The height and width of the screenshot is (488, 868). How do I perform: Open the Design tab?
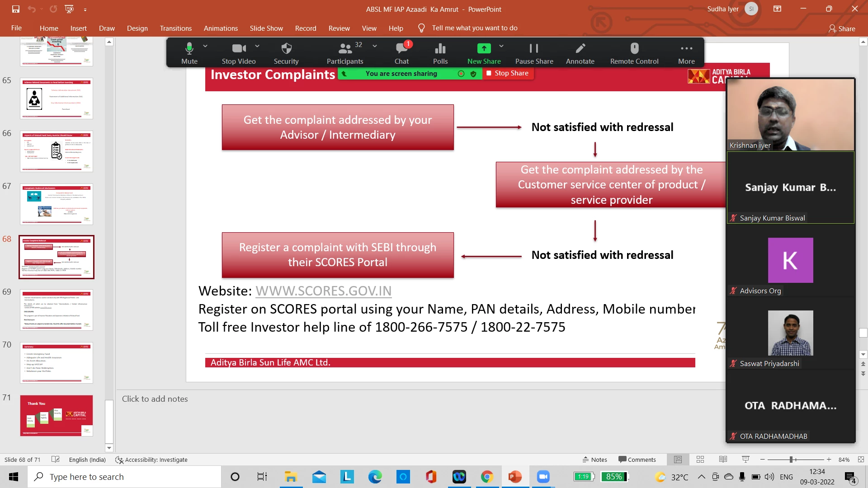(x=137, y=28)
